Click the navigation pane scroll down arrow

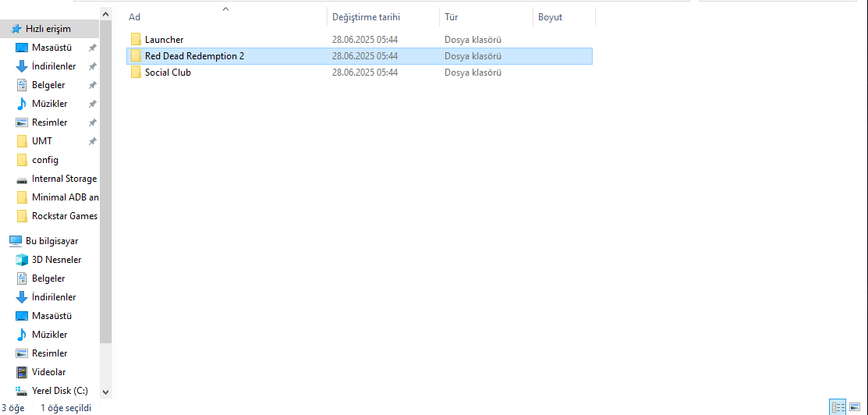pos(106,392)
